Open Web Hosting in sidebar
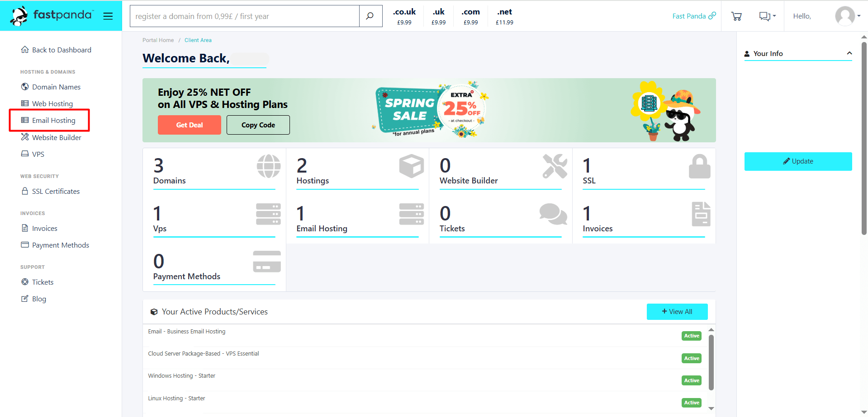Image resolution: width=868 pixels, height=417 pixels. [47, 103]
